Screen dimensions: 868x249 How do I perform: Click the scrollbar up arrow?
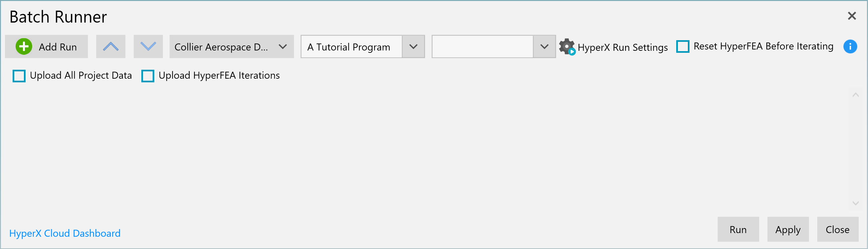(855, 95)
